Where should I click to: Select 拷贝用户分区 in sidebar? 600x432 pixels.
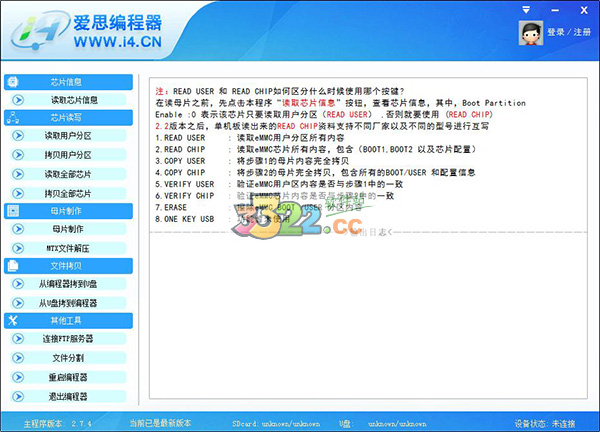[68, 155]
